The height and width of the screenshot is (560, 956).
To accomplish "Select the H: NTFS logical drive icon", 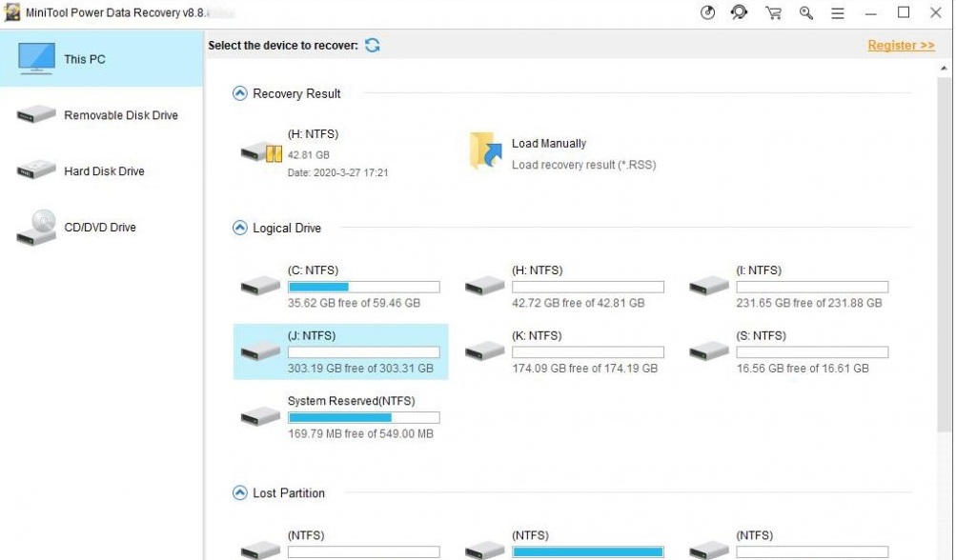I will coord(485,286).
